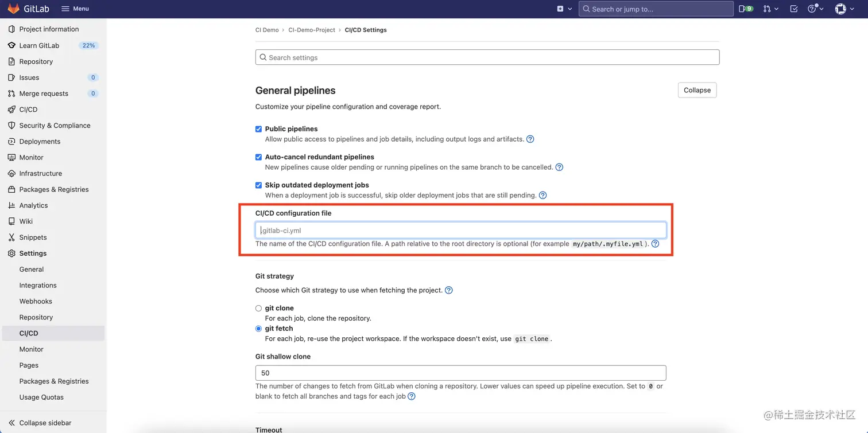
Task: Open Deployments sidebar icon
Action: (x=12, y=142)
